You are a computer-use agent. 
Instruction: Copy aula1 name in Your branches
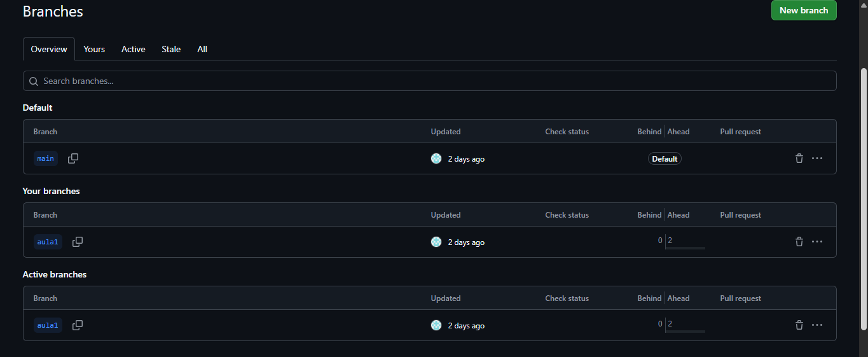[78, 242]
